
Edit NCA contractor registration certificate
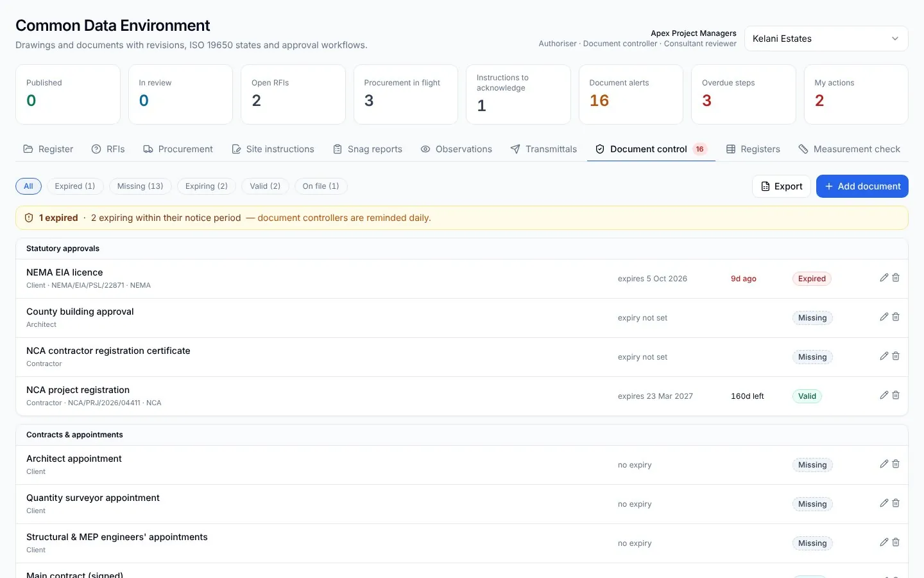click(884, 356)
